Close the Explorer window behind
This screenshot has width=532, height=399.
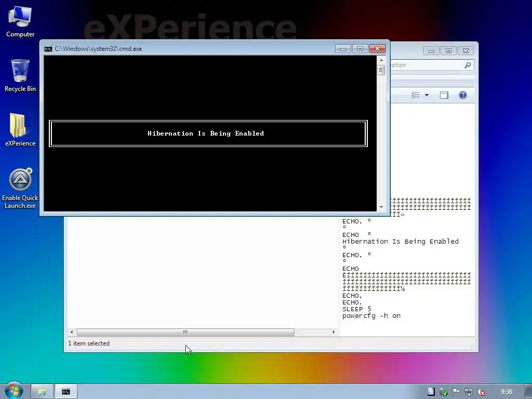466,51
